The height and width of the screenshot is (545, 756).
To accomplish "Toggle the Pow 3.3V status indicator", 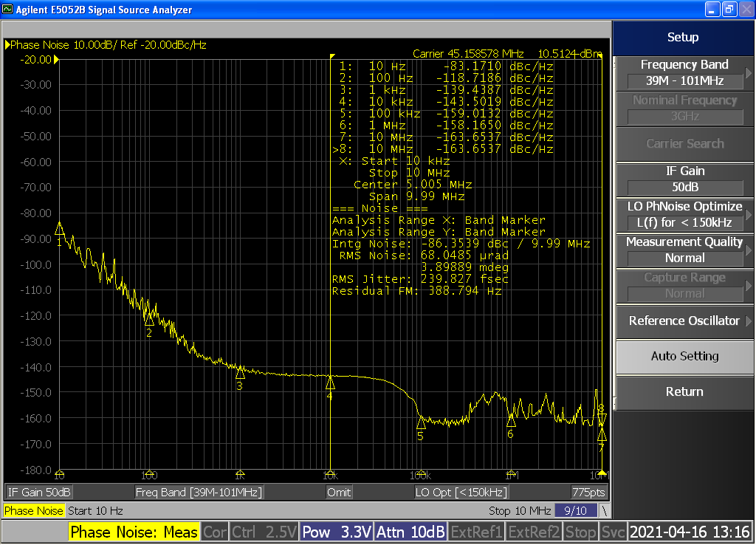I will (x=336, y=532).
